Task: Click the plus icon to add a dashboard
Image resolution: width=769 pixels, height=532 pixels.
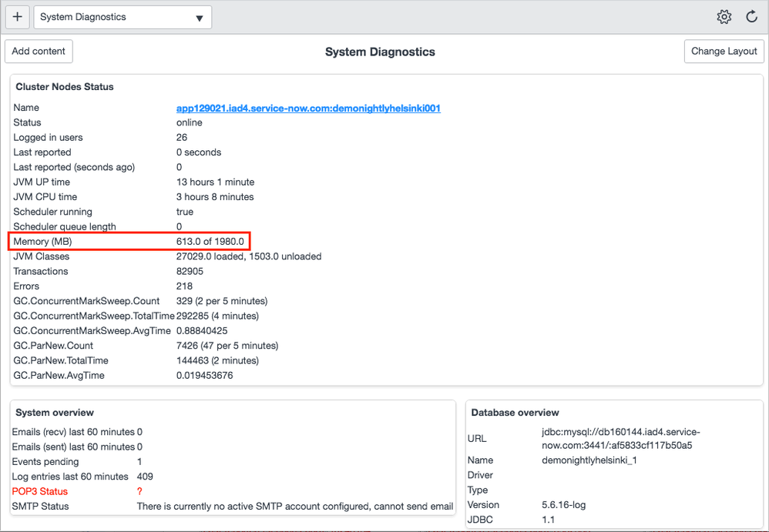Action: [18, 17]
